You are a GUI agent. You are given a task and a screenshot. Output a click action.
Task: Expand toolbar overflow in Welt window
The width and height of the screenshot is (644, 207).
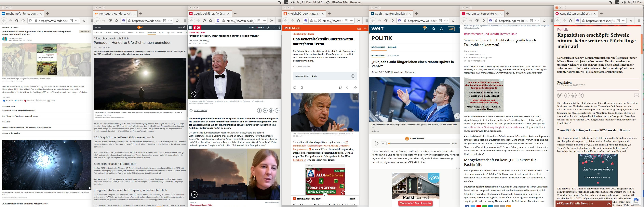(453, 21)
